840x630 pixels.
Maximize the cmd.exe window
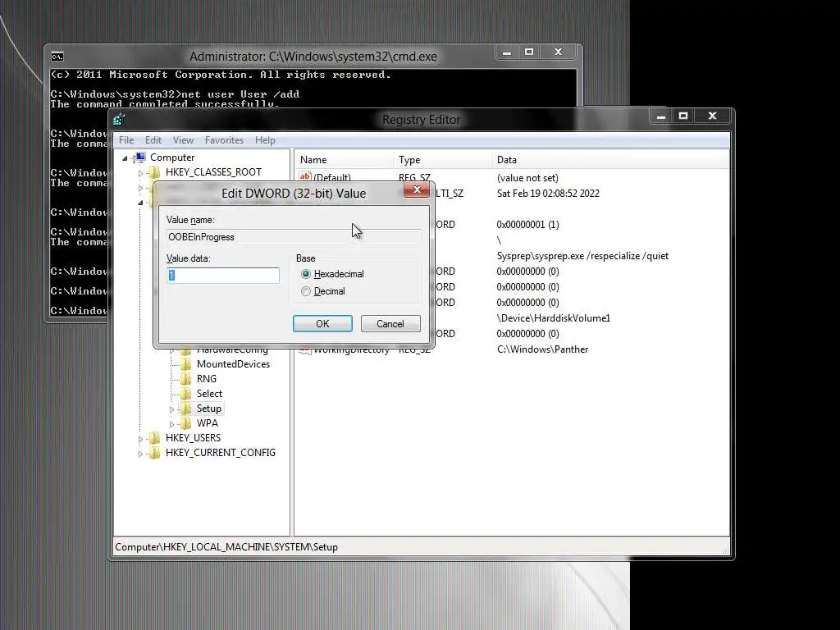(x=529, y=52)
